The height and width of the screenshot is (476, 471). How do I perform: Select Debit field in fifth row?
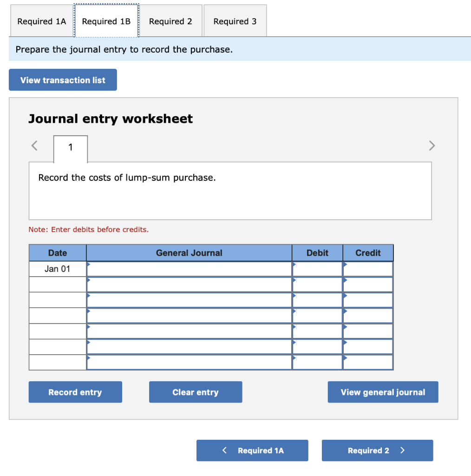[317, 331]
